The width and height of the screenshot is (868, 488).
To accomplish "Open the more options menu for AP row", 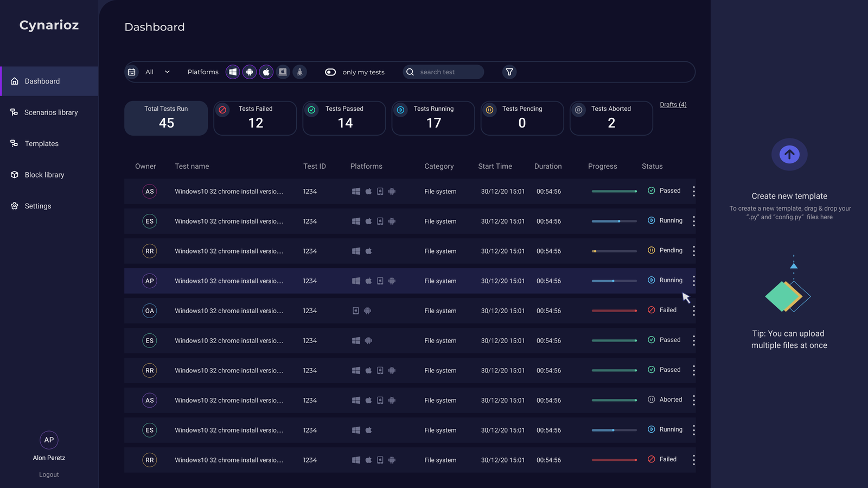I will pyautogui.click(x=693, y=281).
